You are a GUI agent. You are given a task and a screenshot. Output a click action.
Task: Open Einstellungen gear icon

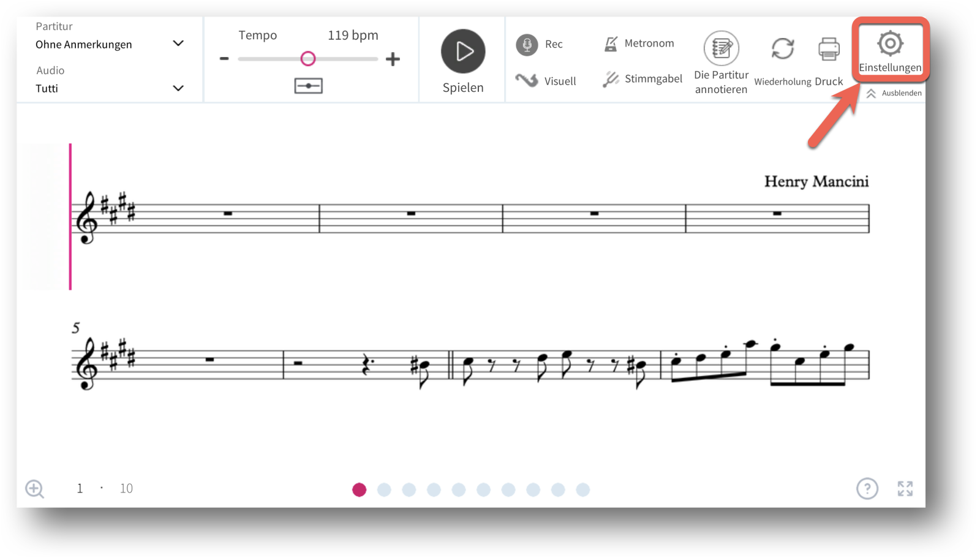890,43
